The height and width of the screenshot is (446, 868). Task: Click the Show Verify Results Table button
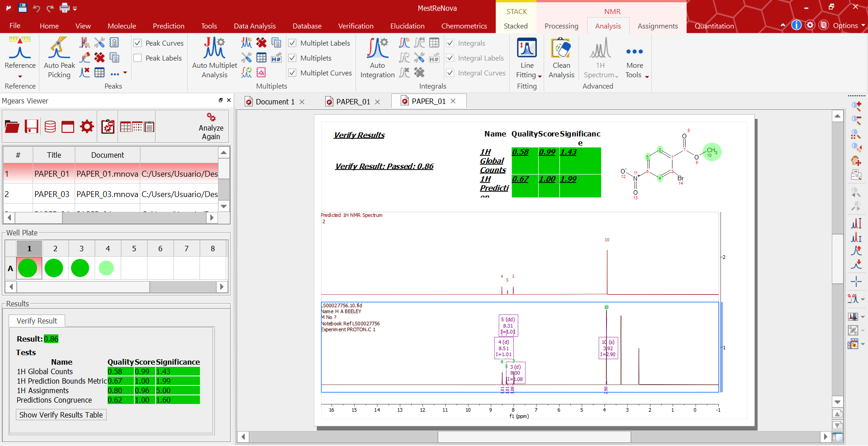[x=61, y=415]
